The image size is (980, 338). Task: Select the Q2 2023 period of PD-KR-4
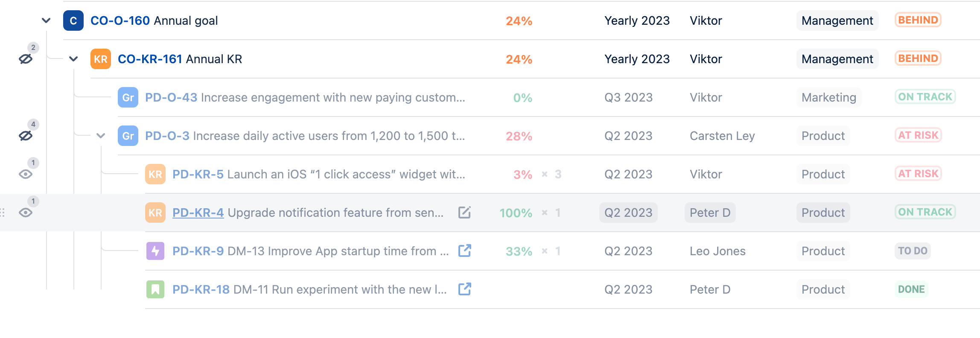628,213
